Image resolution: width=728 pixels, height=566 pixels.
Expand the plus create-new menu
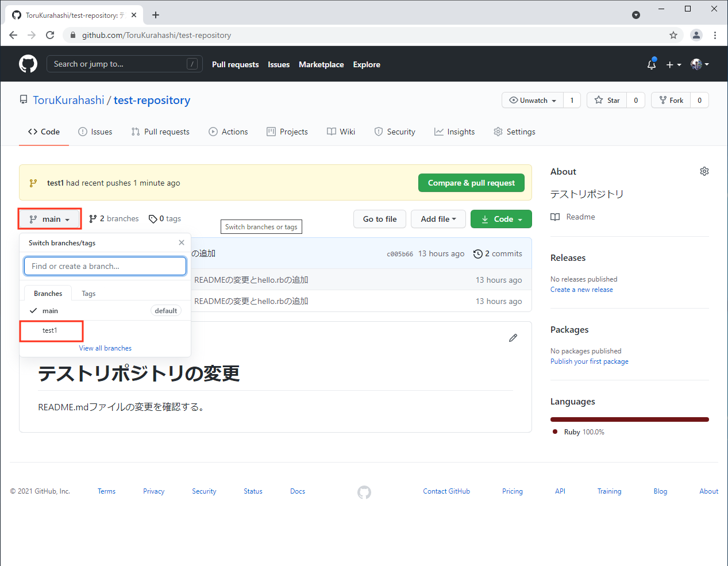click(x=673, y=65)
